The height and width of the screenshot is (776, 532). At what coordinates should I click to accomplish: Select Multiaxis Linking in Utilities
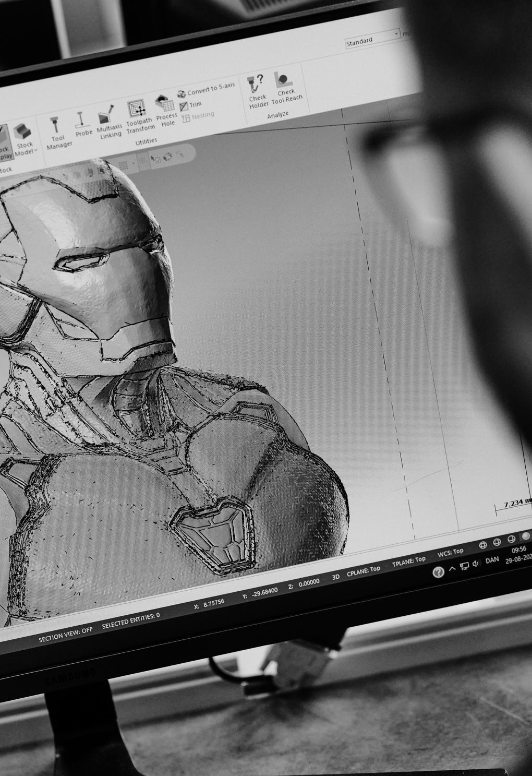(x=108, y=123)
